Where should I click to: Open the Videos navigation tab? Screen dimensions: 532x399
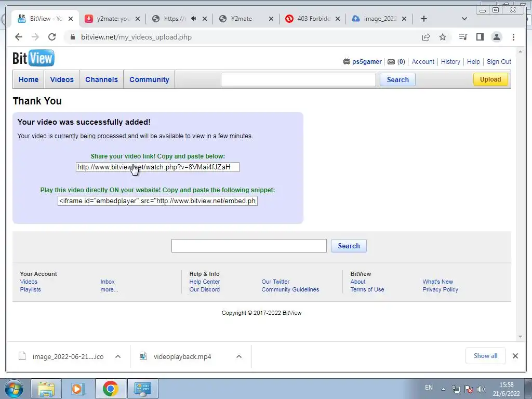click(62, 79)
